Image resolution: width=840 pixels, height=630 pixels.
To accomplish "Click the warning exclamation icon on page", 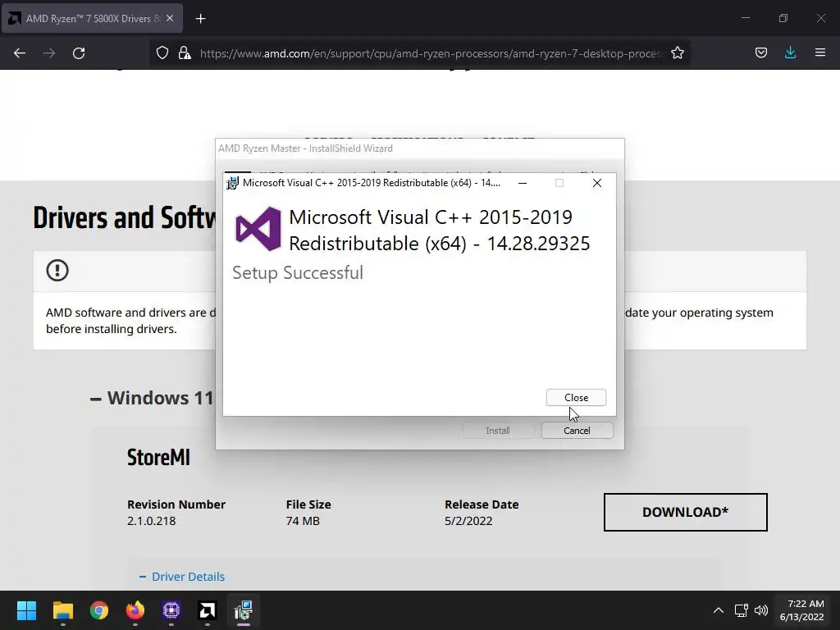I will [x=57, y=271].
